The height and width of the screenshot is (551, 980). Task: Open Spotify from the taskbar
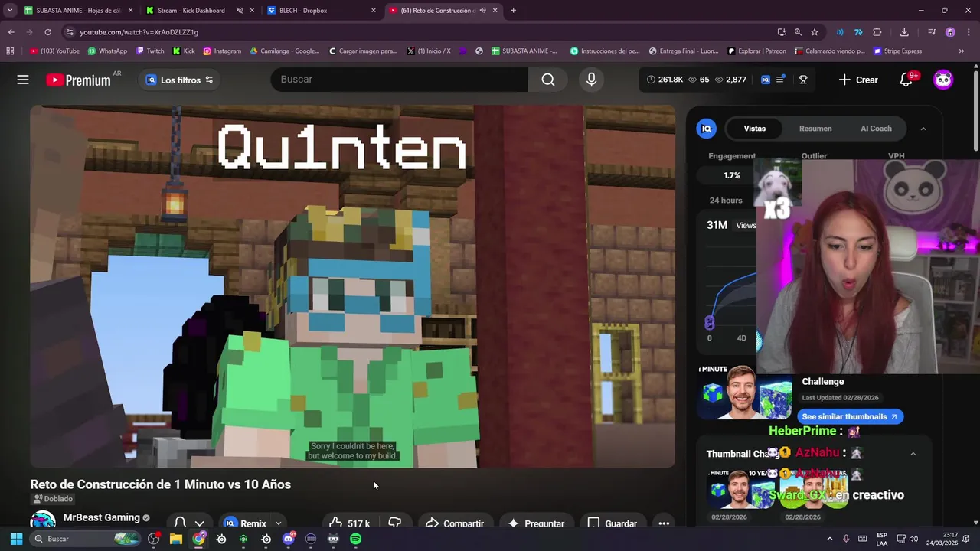tap(355, 539)
